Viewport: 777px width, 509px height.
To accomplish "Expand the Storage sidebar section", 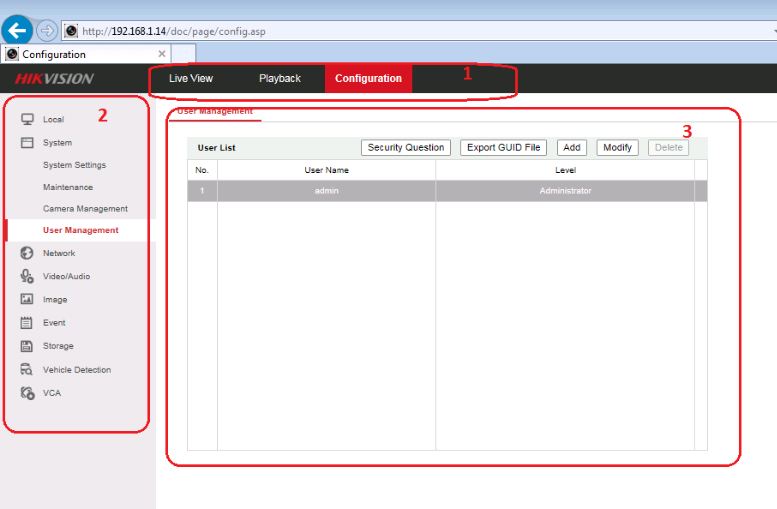I will coord(58,346).
